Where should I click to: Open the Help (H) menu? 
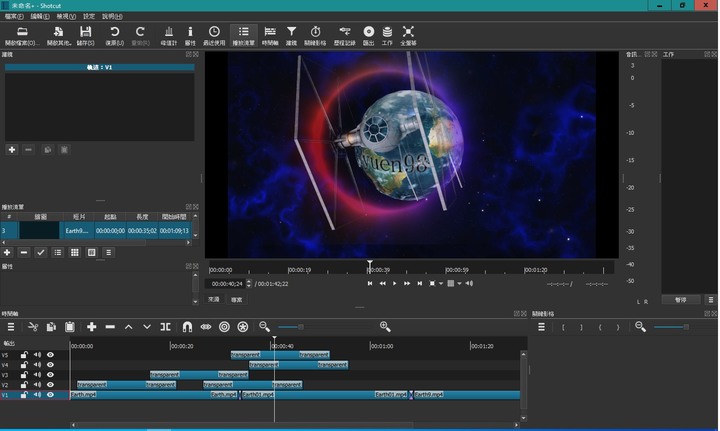pos(112,17)
